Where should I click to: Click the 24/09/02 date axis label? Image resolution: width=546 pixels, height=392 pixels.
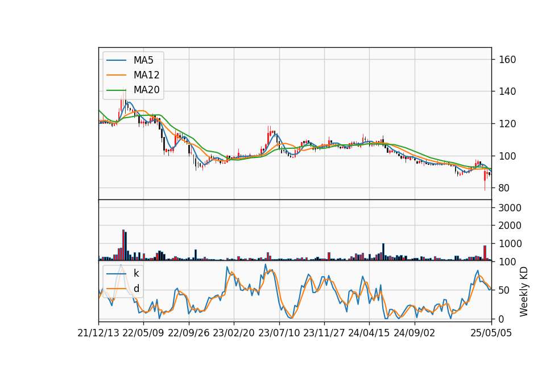(415, 333)
